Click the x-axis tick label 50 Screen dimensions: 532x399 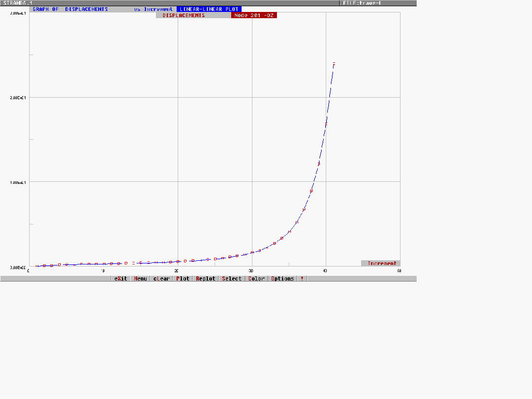pyautogui.click(x=399, y=271)
